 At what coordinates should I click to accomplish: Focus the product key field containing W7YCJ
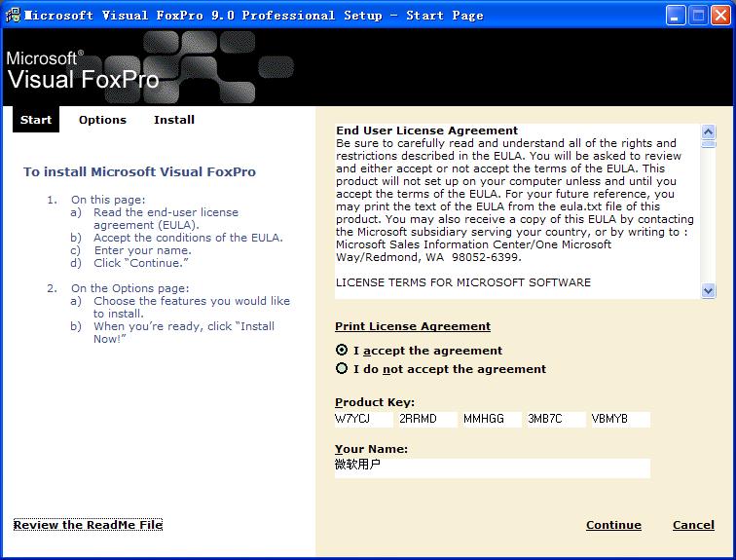pos(364,419)
